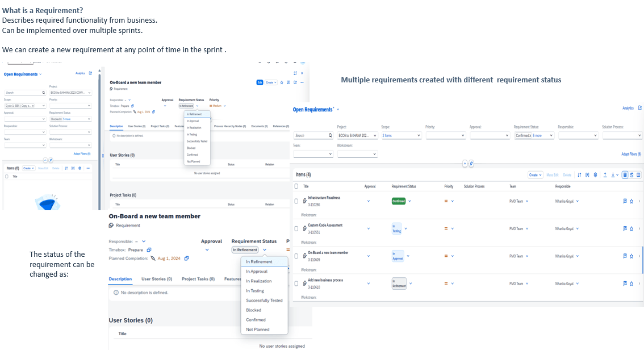Click the pin icon above the Items panel
644x350 pixels.
pos(471,163)
